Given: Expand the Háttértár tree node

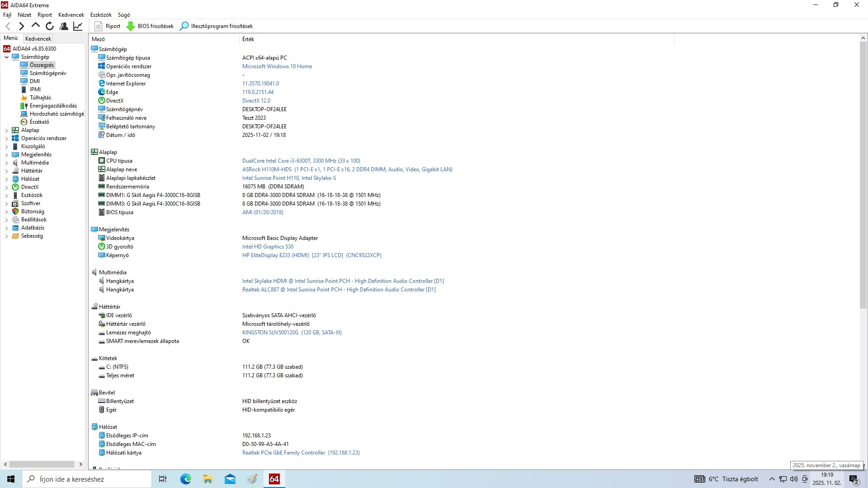Looking at the screenshot, I should point(7,171).
